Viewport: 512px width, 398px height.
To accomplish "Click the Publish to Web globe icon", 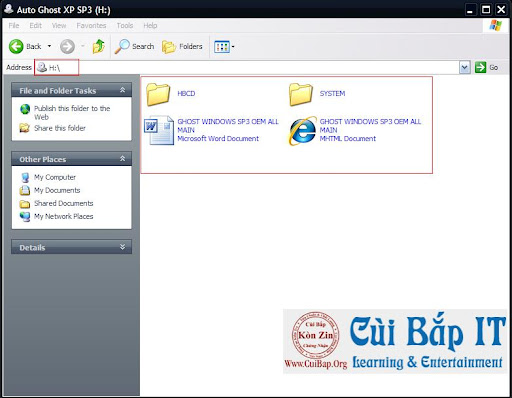I will point(25,109).
